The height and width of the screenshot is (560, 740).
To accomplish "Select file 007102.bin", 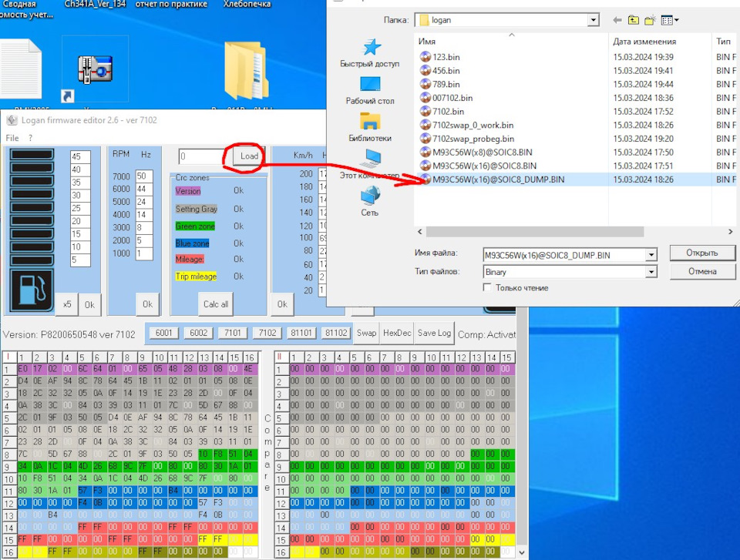I will tap(452, 98).
